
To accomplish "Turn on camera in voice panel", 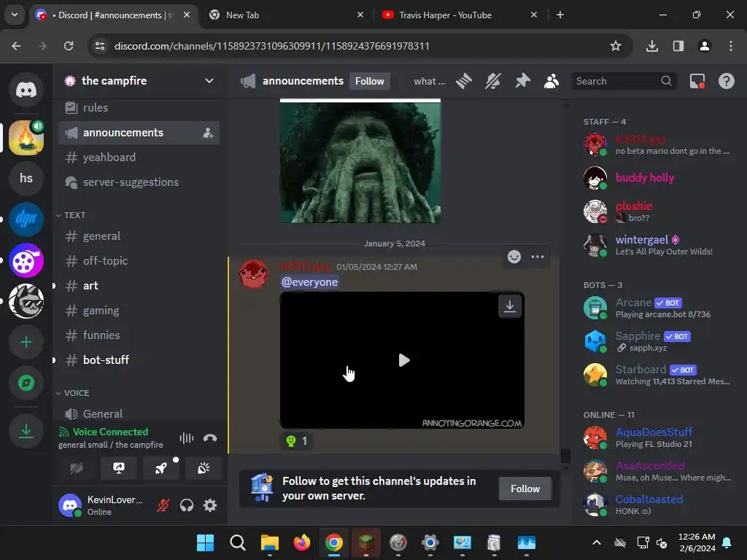I will tap(76, 468).
